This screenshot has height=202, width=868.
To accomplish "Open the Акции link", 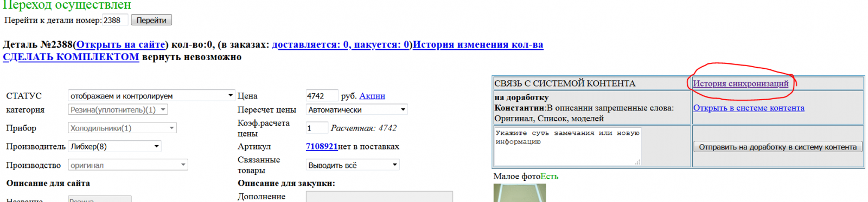I will point(372,96).
